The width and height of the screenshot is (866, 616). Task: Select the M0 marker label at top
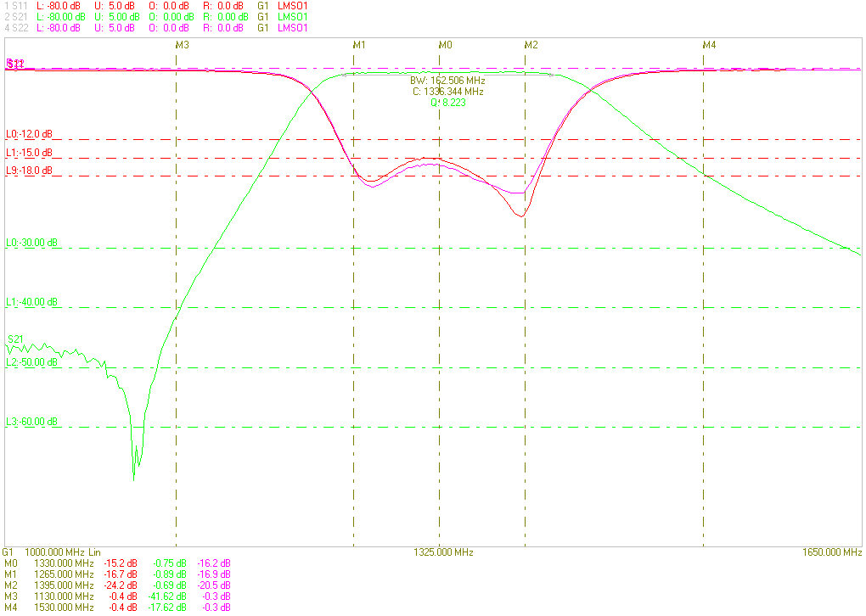pos(446,44)
